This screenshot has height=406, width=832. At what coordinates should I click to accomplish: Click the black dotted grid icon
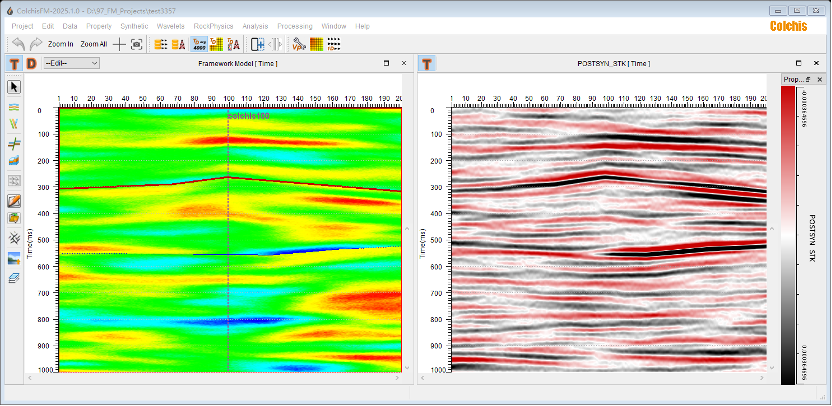pyautogui.click(x=333, y=45)
